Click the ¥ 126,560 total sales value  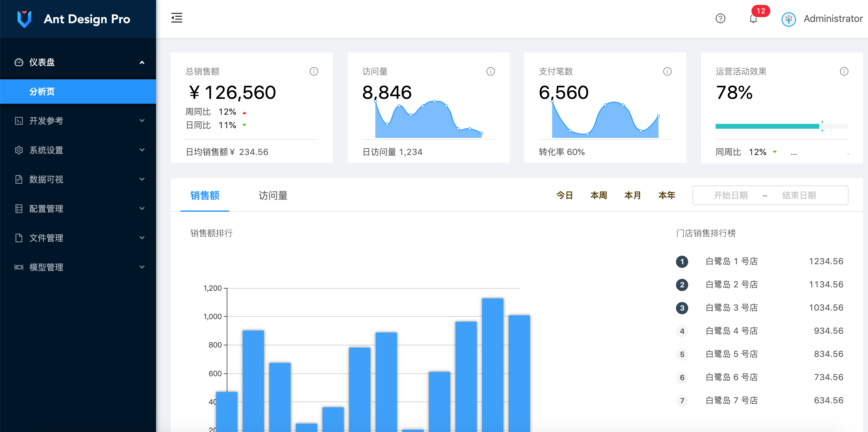click(x=232, y=92)
